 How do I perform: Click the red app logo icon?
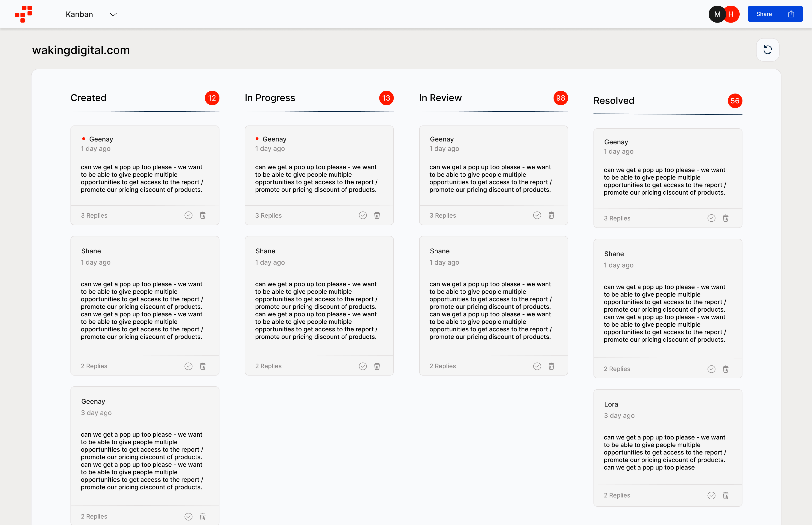pyautogui.click(x=23, y=14)
